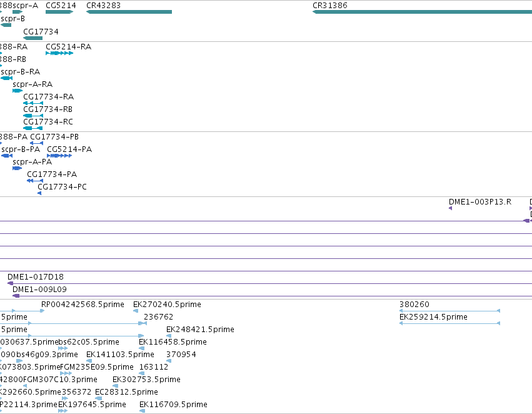The image size is (532, 414).
Task: Click the CG5214-PA protein glyph
Action: click(x=59, y=156)
